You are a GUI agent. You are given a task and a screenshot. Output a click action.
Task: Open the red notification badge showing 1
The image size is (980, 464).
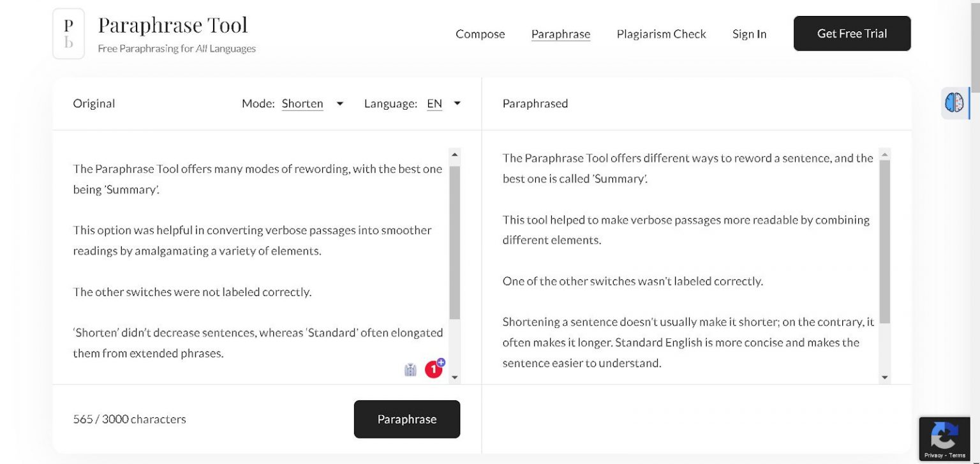coord(433,369)
